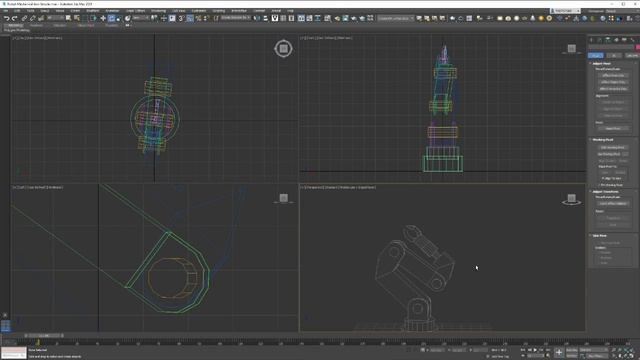Click the Perspective viewport ViewCube

pos(571,200)
